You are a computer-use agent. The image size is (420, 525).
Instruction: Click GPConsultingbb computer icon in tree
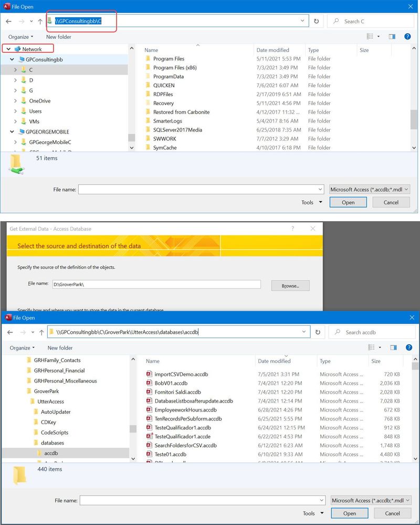coord(22,59)
